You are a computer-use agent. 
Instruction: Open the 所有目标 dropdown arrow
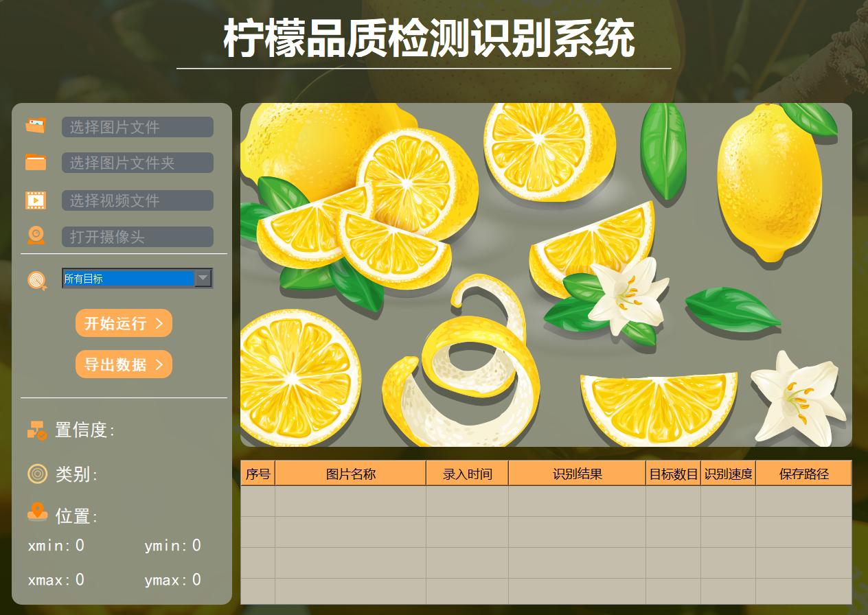click(203, 278)
